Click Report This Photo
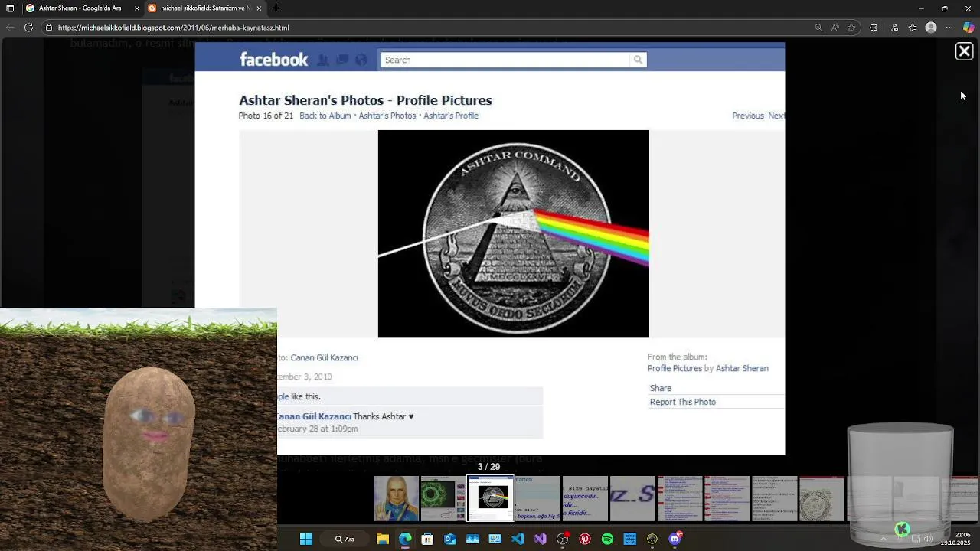Viewport: 980px width, 551px height. click(682, 402)
